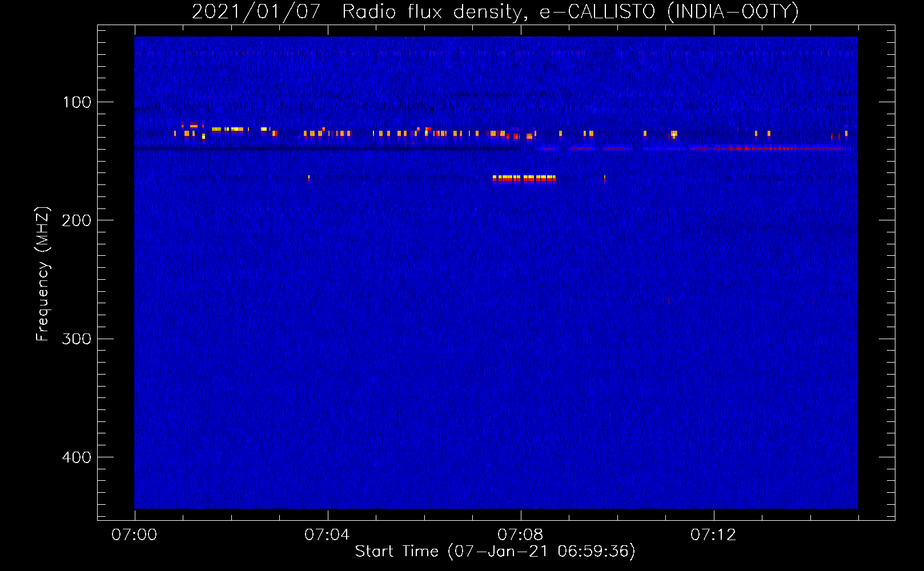Click the '100' frequency tick label
This screenshot has height=571, width=924.
point(77,102)
